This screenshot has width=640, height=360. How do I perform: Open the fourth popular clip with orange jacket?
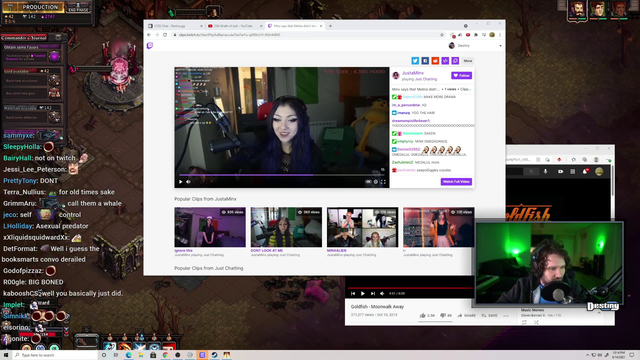(x=439, y=227)
